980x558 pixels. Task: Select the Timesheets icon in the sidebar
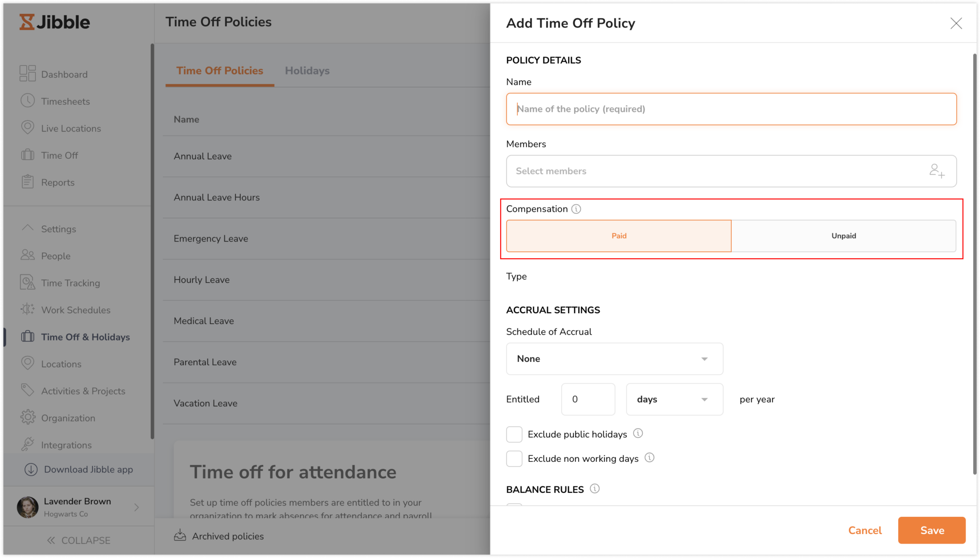(x=27, y=101)
